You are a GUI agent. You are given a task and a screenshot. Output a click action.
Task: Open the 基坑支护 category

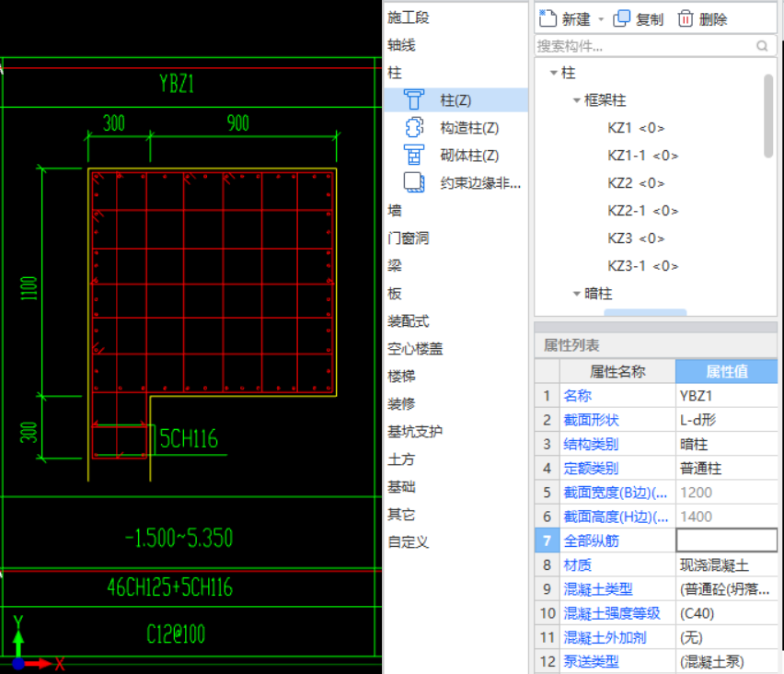click(x=415, y=431)
